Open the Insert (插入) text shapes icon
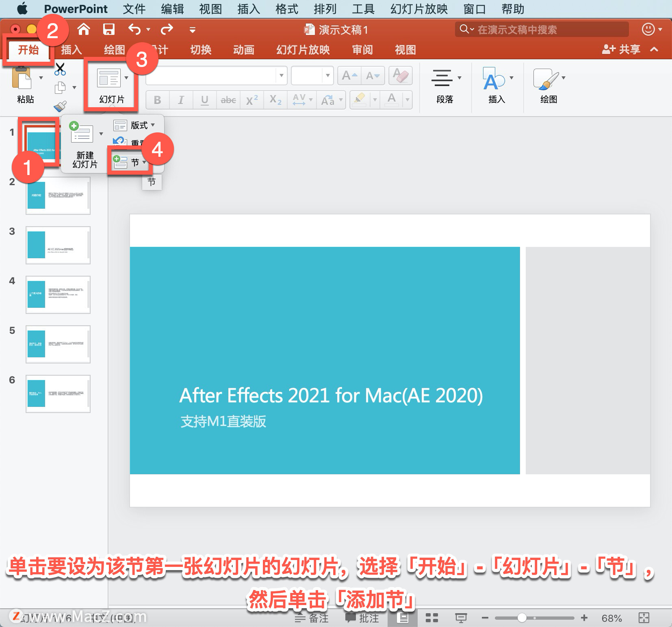 493,79
